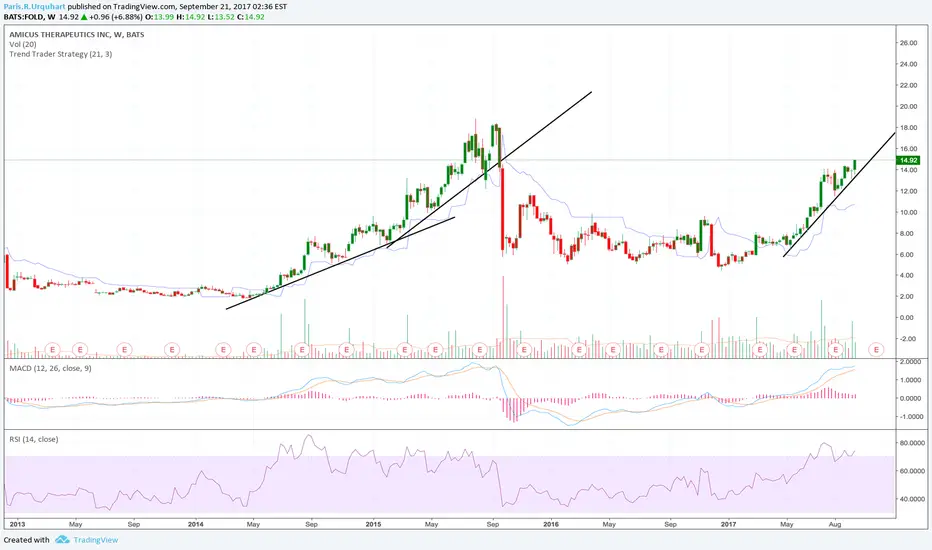Click the 'published on TradingView.com' timestamp text
Screen dimensions: 932x550
[177, 7]
